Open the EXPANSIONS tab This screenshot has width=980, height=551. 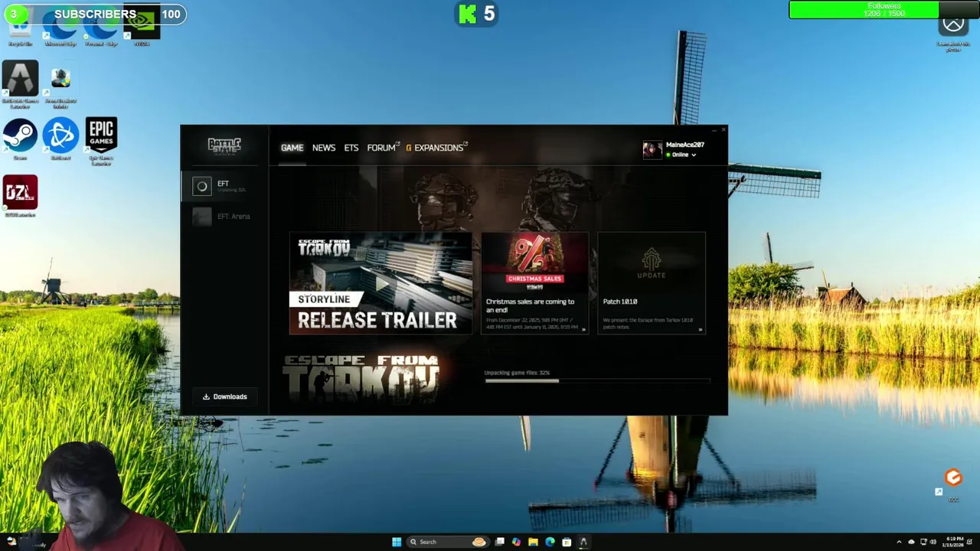pos(436,148)
